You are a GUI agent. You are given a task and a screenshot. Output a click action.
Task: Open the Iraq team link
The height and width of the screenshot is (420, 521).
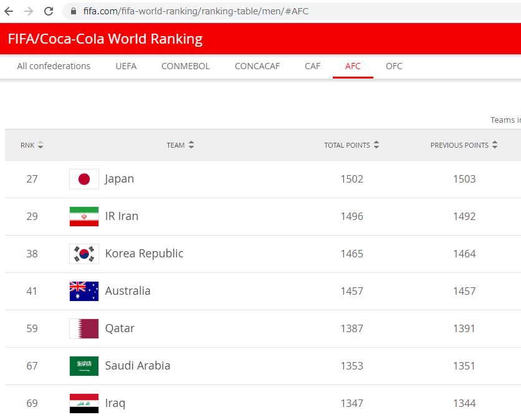(115, 403)
